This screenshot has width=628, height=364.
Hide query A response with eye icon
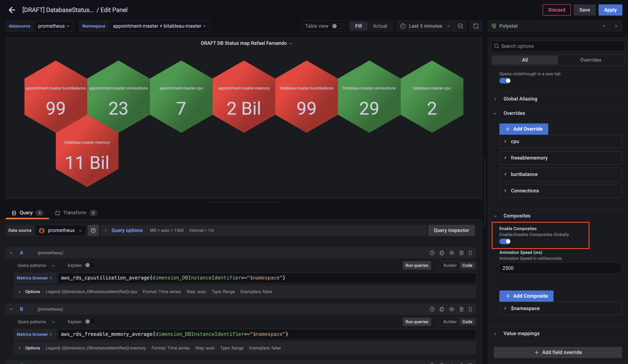[452, 253]
